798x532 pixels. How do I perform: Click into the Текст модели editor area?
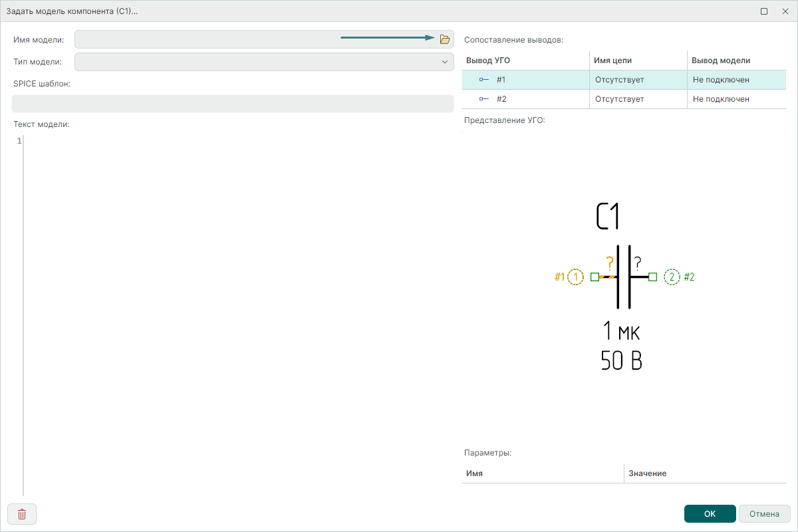click(239, 299)
